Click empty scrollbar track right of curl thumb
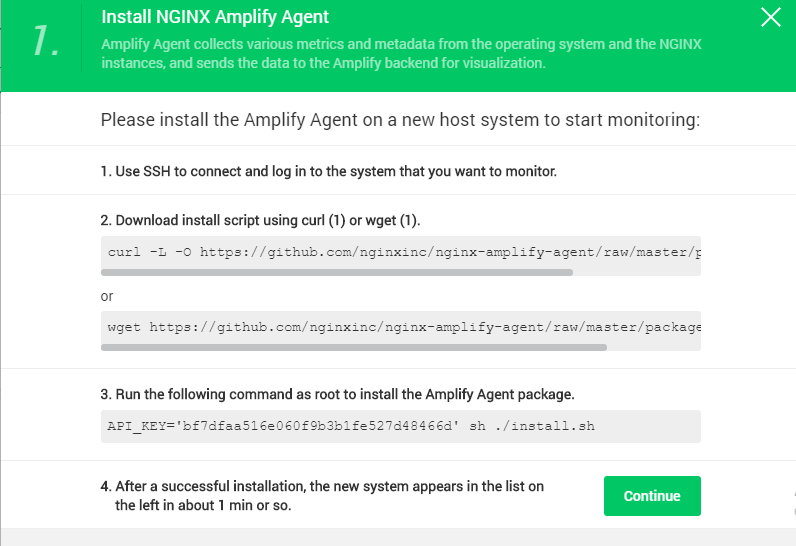The width and height of the screenshot is (796, 546). click(x=637, y=272)
